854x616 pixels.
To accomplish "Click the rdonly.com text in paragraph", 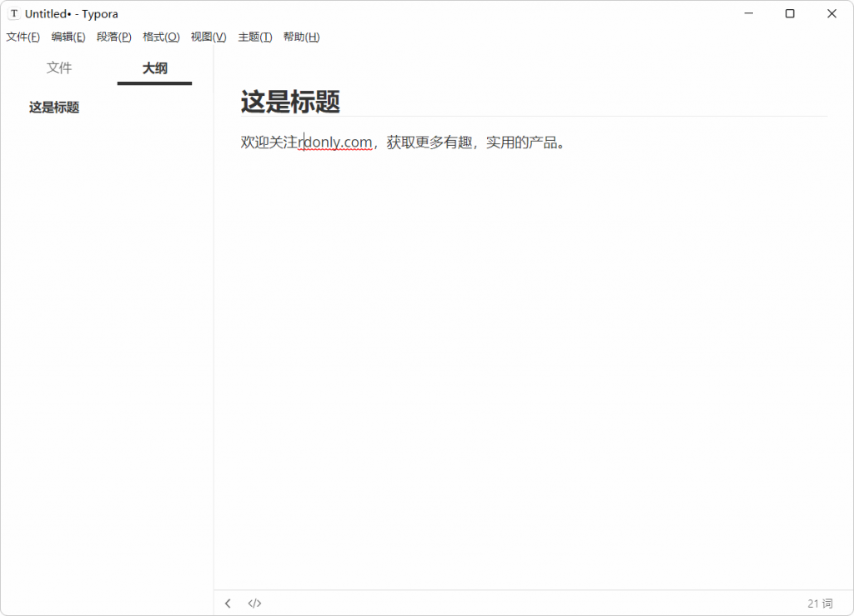I will [335, 142].
